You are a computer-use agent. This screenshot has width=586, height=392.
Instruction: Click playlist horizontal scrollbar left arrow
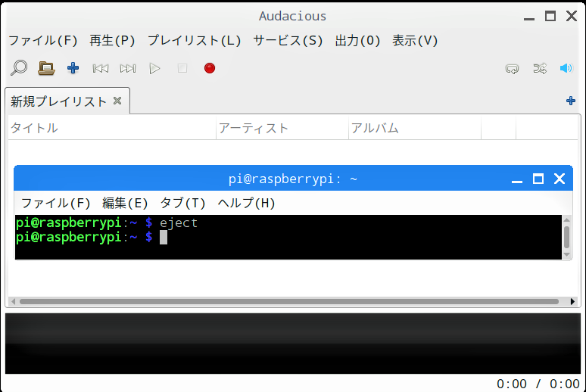click(x=14, y=301)
